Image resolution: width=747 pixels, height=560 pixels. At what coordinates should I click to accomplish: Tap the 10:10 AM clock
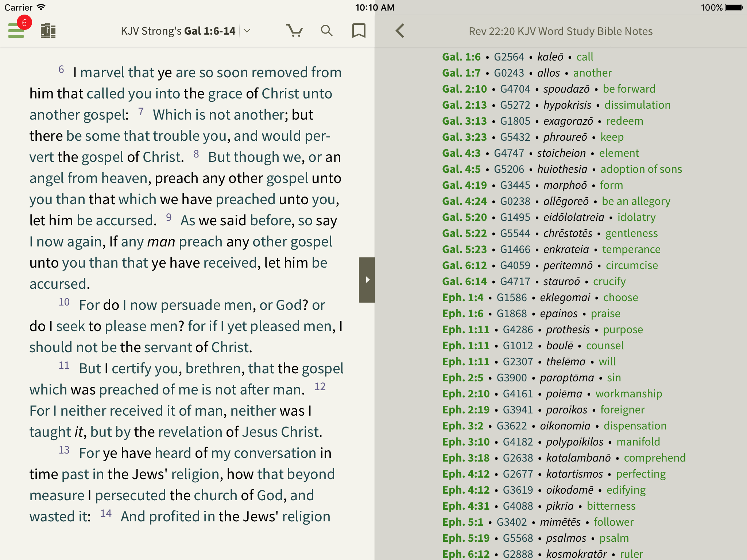click(x=375, y=8)
